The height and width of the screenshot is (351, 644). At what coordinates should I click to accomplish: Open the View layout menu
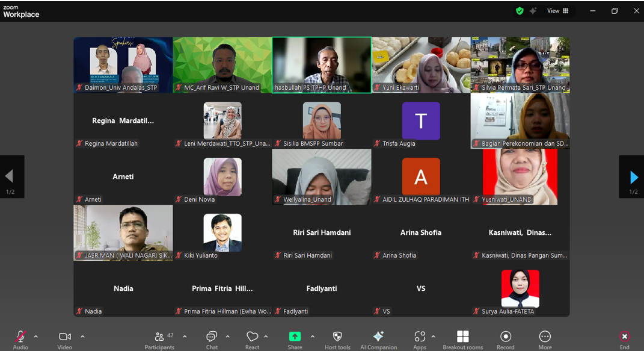(557, 11)
